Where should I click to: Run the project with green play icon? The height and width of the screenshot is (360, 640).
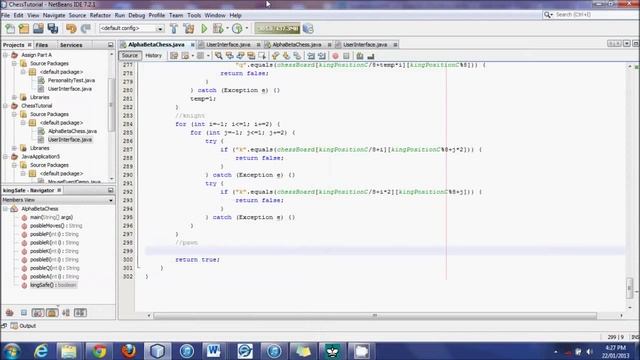[204, 29]
